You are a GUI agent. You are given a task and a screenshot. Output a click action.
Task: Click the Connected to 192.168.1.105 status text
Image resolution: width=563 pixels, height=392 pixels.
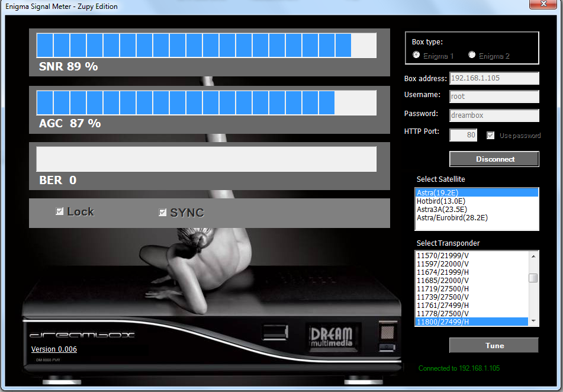pos(459,368)
